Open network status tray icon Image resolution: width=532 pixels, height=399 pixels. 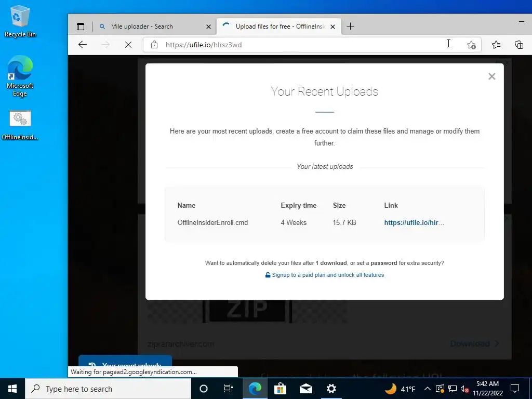coord(453,389)
